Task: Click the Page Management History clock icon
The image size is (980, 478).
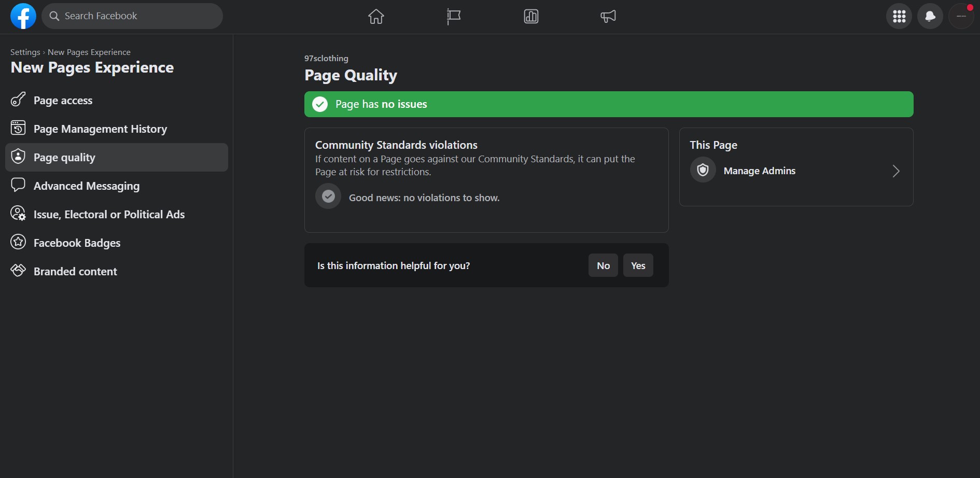Action: (x=18, y=128)
